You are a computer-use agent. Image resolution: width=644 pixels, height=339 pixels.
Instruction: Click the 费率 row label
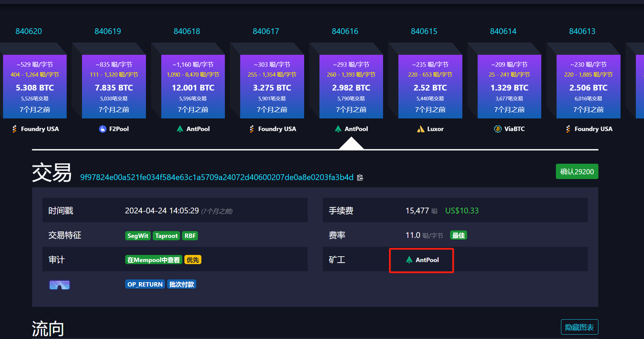[x=337, y=235]
